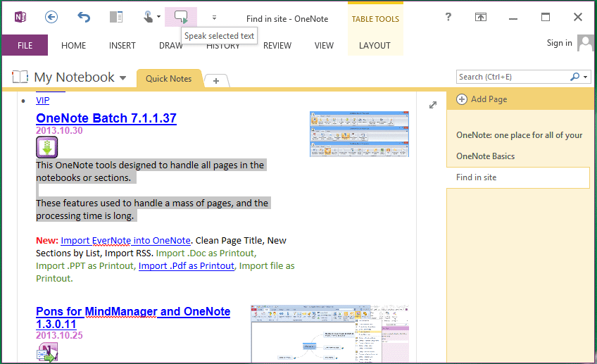Viewport: 597px width, 364px height.
Task: Open the OneNote Basics page
Action: [486, 156]
